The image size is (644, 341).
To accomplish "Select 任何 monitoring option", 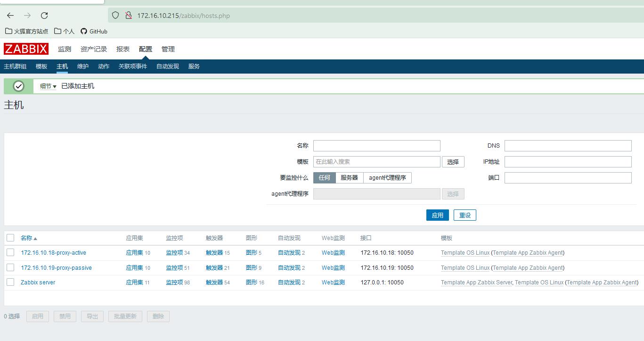I will 325,178.
